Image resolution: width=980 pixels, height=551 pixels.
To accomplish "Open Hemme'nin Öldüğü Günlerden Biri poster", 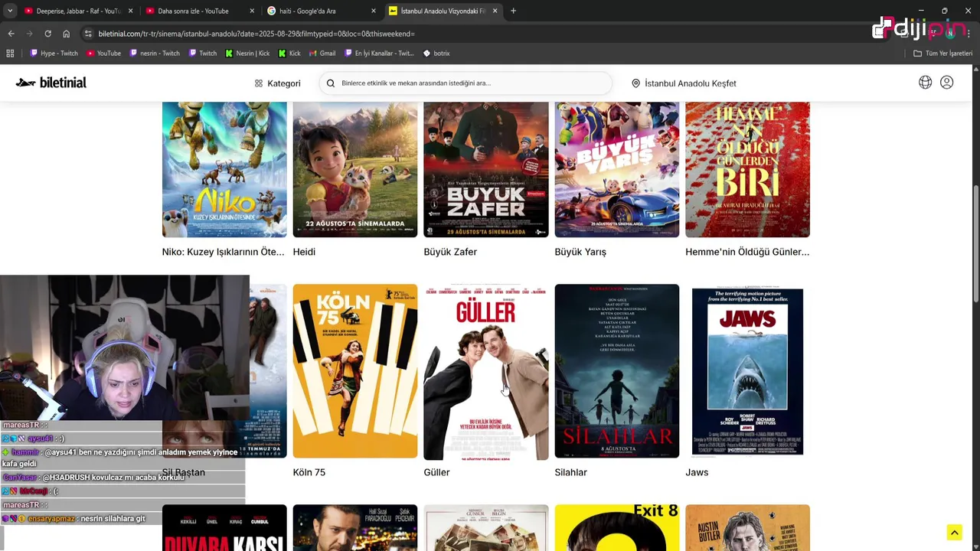I will pos(747,169).
